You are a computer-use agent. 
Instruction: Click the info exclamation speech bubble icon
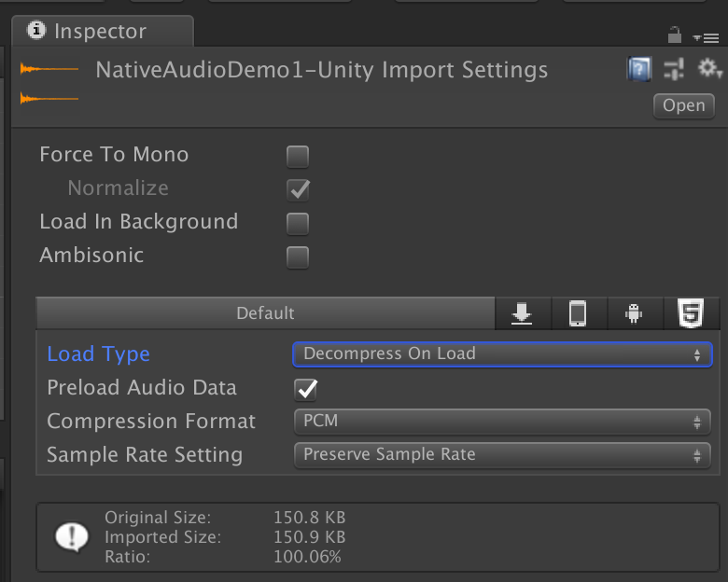pyautogui.click(x=72, y=537)
